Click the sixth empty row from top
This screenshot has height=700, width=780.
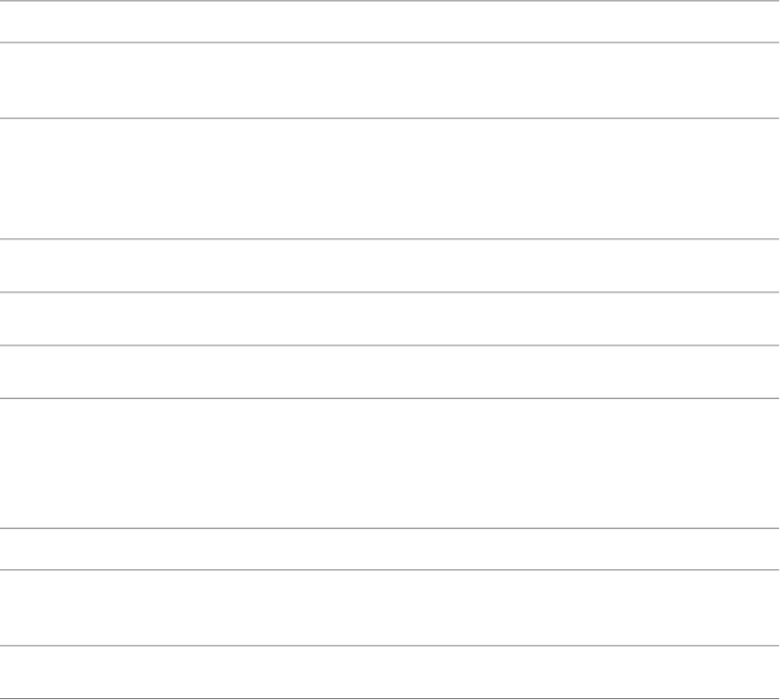tap(390, 371)
